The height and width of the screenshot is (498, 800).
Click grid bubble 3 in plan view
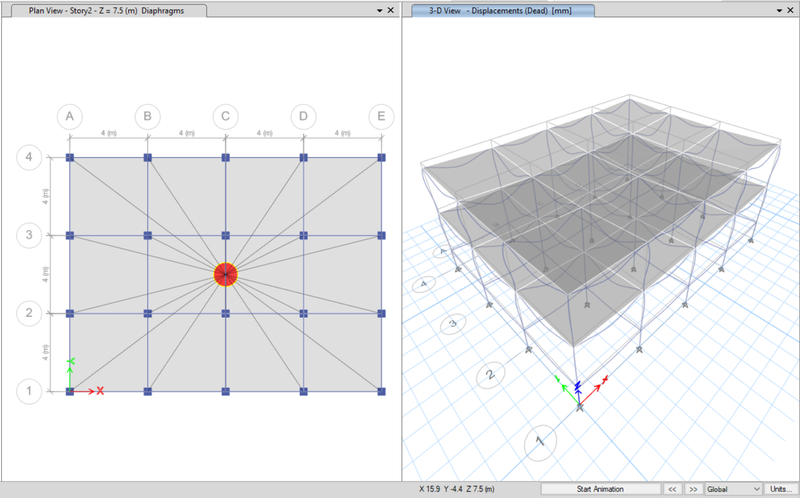29,235
